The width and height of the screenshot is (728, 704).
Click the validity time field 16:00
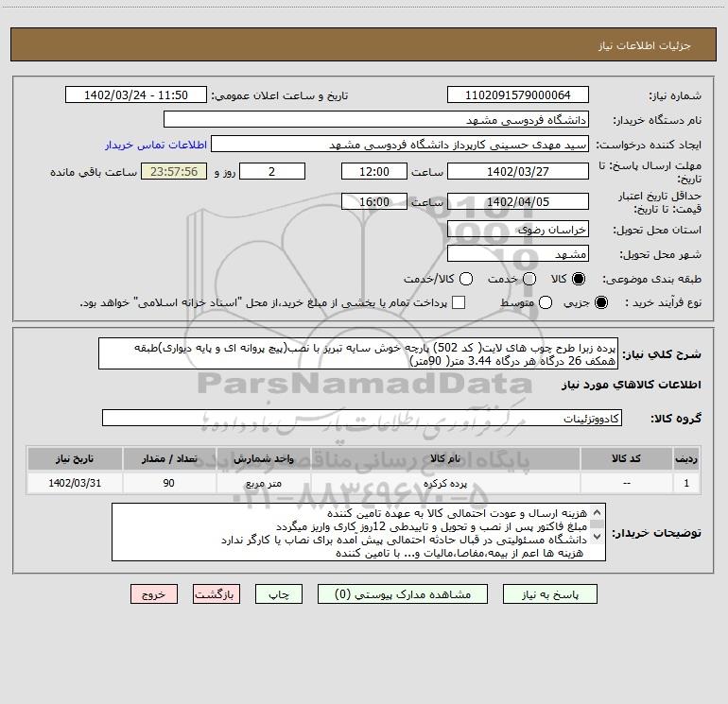[374, 202]
